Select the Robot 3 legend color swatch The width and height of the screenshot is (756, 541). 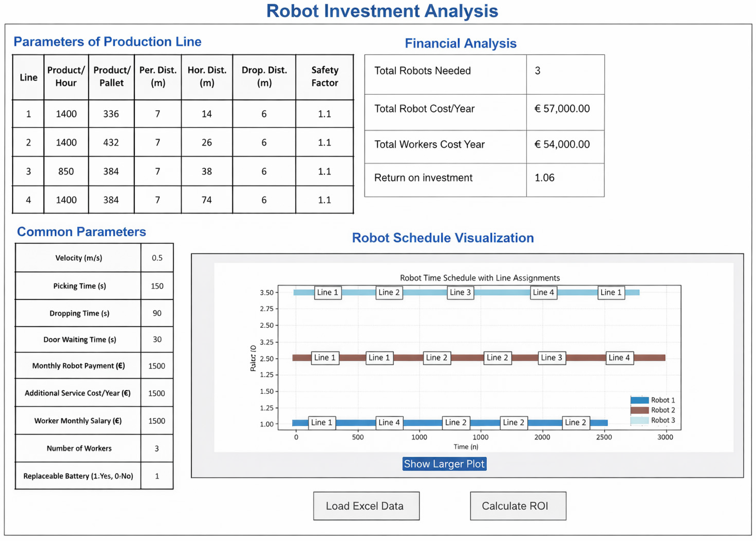[x=639, y=420]
